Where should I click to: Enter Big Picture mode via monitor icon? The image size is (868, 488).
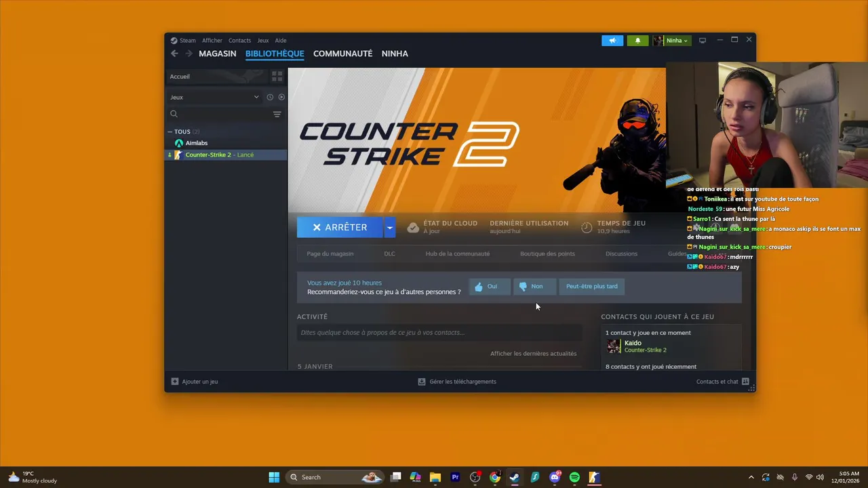click(703, 41)
